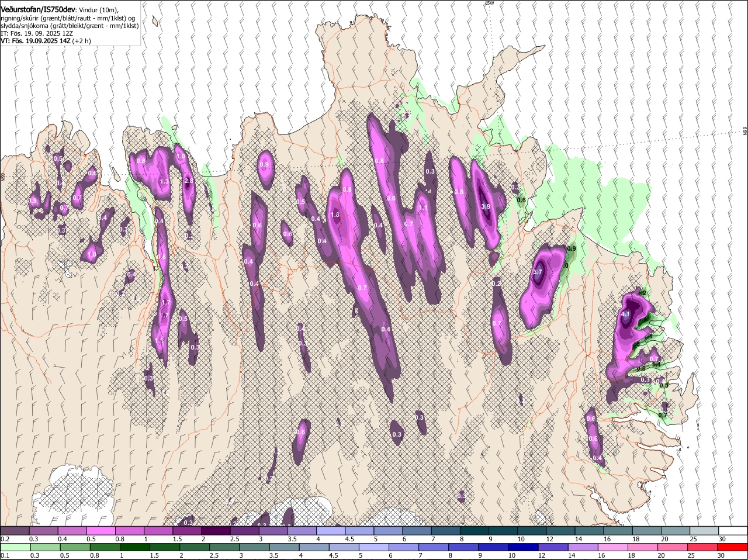The width and height of the screenshot is (748, 560).
Task: Select the bright pink 0.5–0.8 top legend swatch
Action: (101, 531)
